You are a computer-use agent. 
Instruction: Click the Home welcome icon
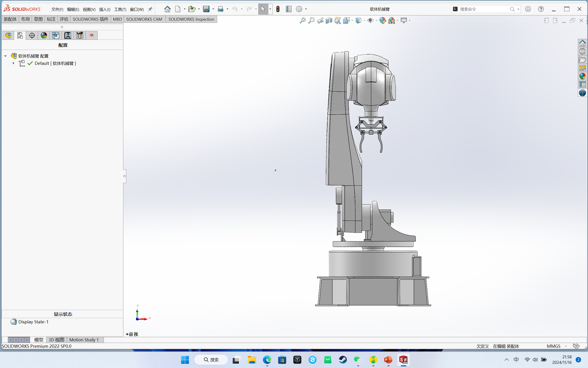(167, 9)
